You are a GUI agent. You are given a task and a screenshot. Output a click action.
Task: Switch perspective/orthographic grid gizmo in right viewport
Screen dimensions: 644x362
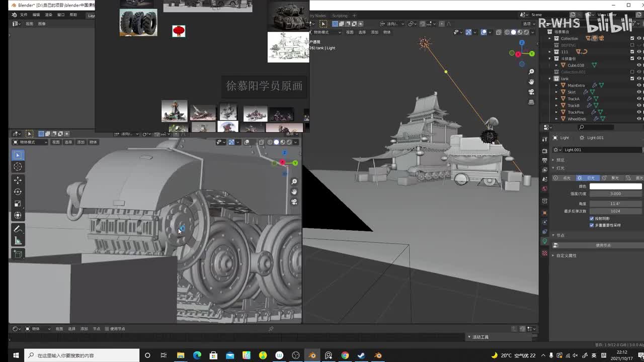(x=531, y=102)
